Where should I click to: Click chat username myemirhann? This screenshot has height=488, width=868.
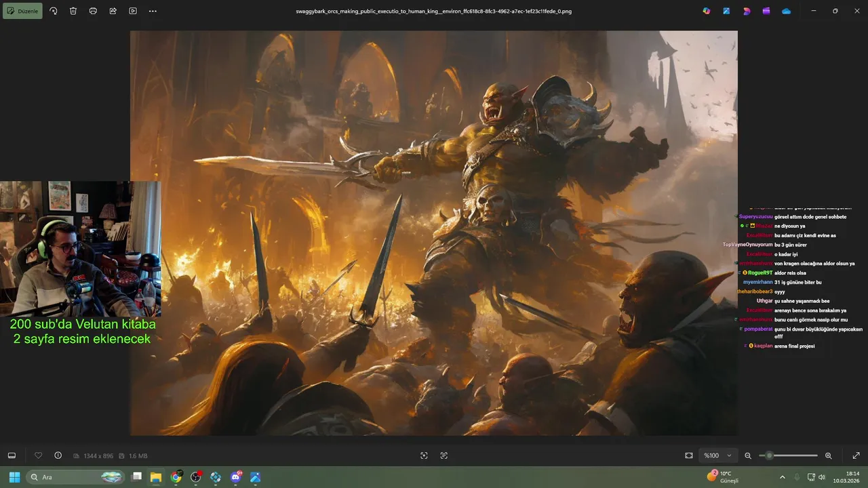(757, 282)
